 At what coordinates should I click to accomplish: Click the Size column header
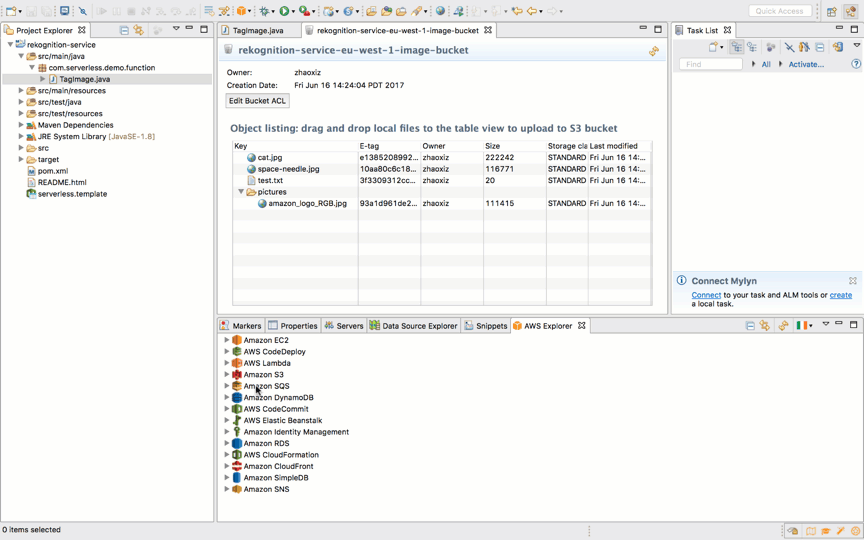click(x=515, y=146)
